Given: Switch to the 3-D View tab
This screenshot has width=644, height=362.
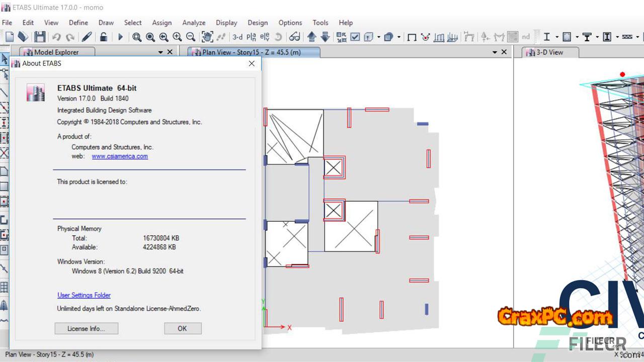Looking at the screenshot, I should 549,52.
